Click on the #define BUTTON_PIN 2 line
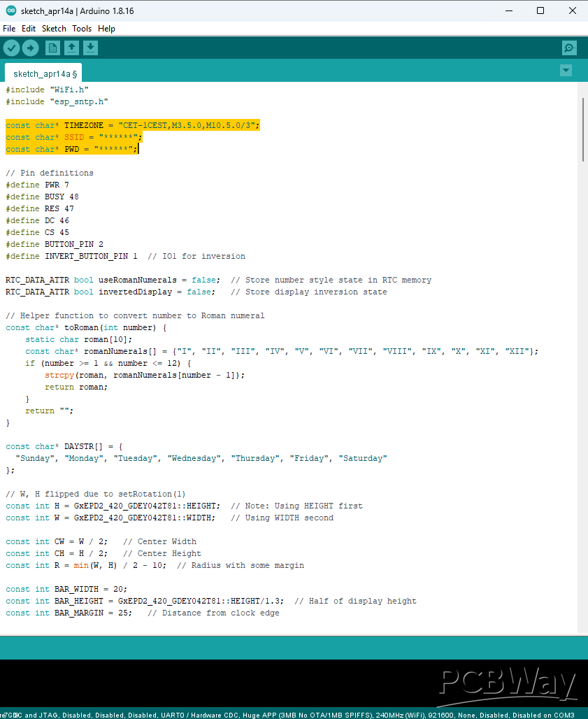Viewport: 588px width, 719px height. [55, 244]
